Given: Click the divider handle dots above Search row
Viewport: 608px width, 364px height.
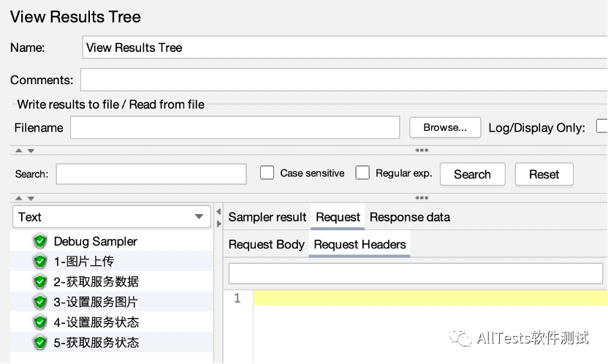Looking at the screenshot, I should (x=422, y=151).
